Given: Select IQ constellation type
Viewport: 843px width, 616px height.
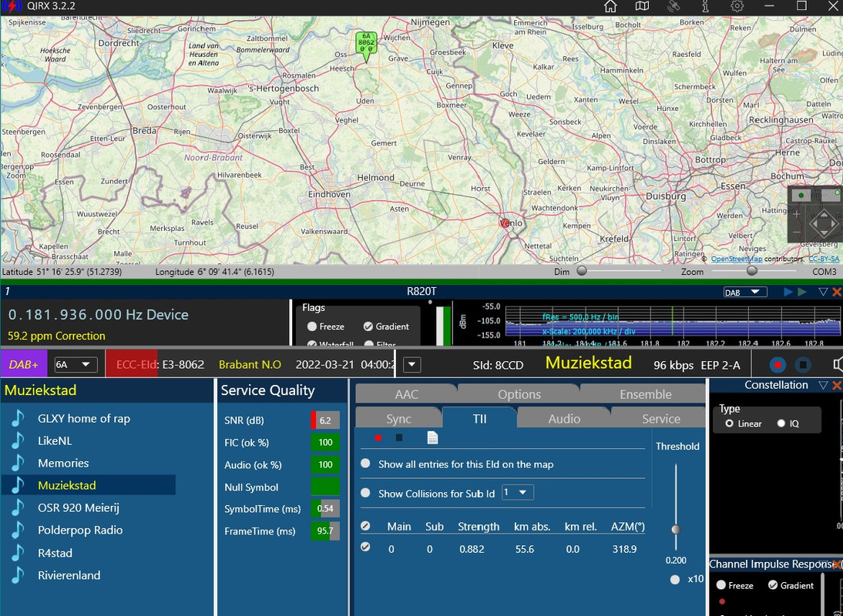Looking at the screenshot, I should [x=781, y=423].
